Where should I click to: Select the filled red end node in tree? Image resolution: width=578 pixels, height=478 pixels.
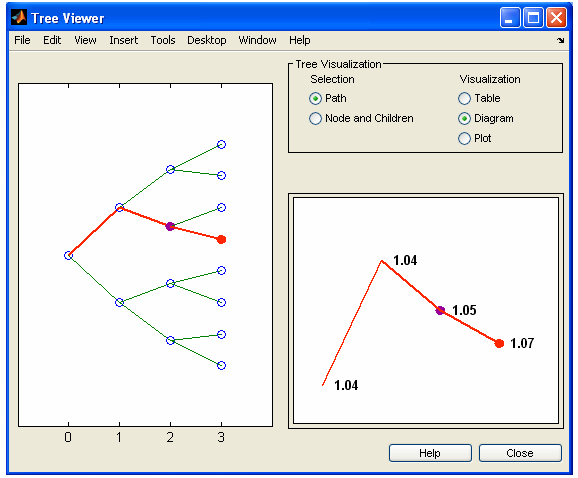click(221, 240)
